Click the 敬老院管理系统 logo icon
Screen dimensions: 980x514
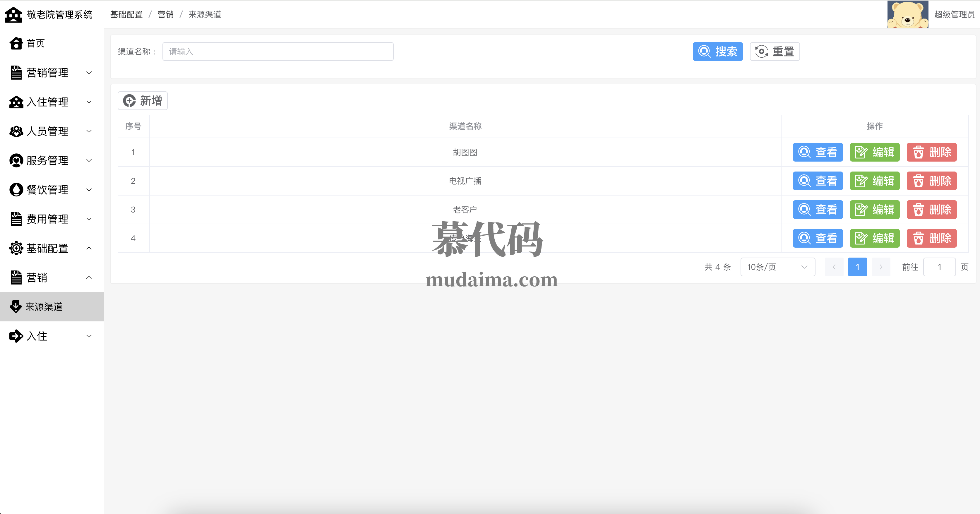coord(14,14)
